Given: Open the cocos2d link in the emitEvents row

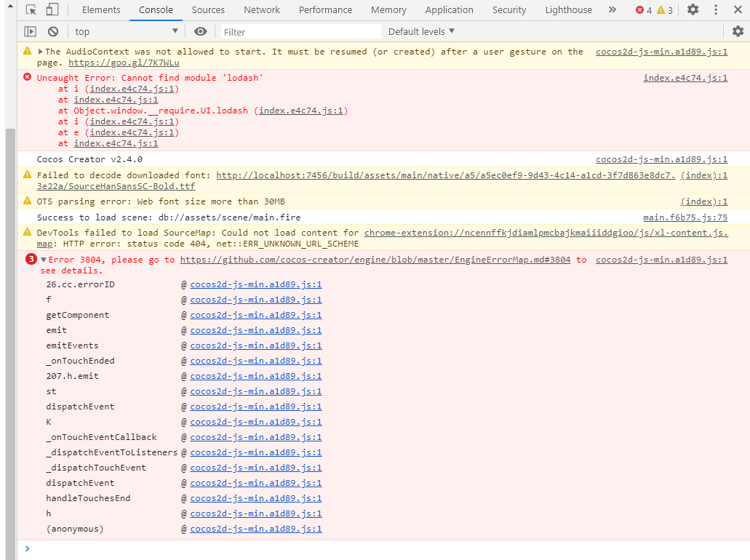Looking at the screenshot, I should pyautogui.click(x=256, y=345).
